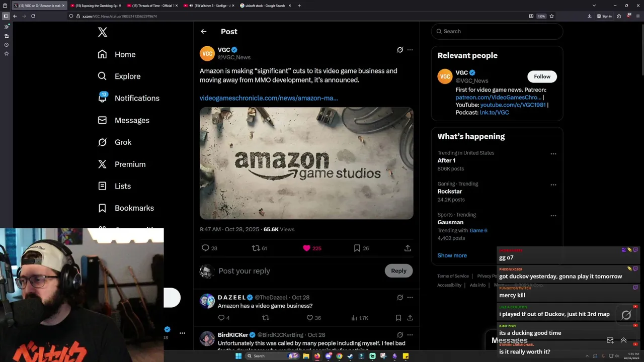Viewport: 644px width, 362px height.
Task: Open options for Rockstar trend
Action: click(553, 185)
